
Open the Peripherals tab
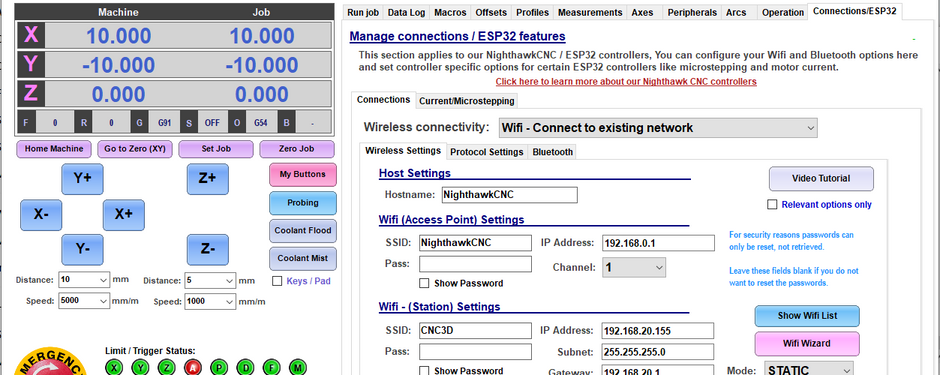[x=692, y=12]
